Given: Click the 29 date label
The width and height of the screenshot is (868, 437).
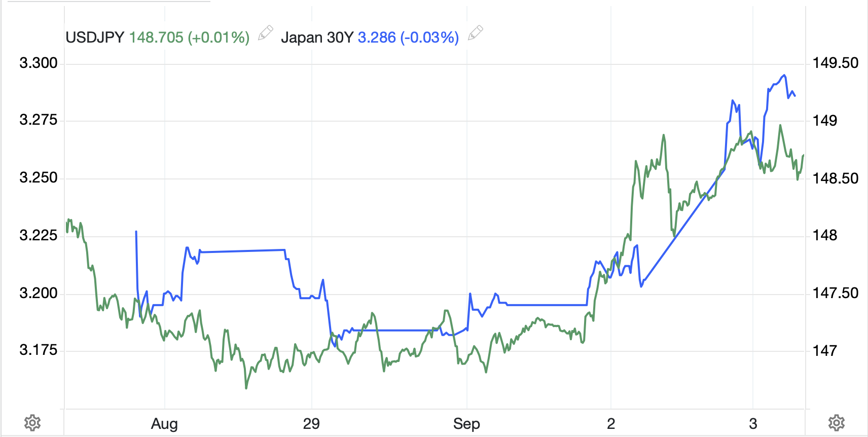Looking at the screenshot, I should click(311, 424).
